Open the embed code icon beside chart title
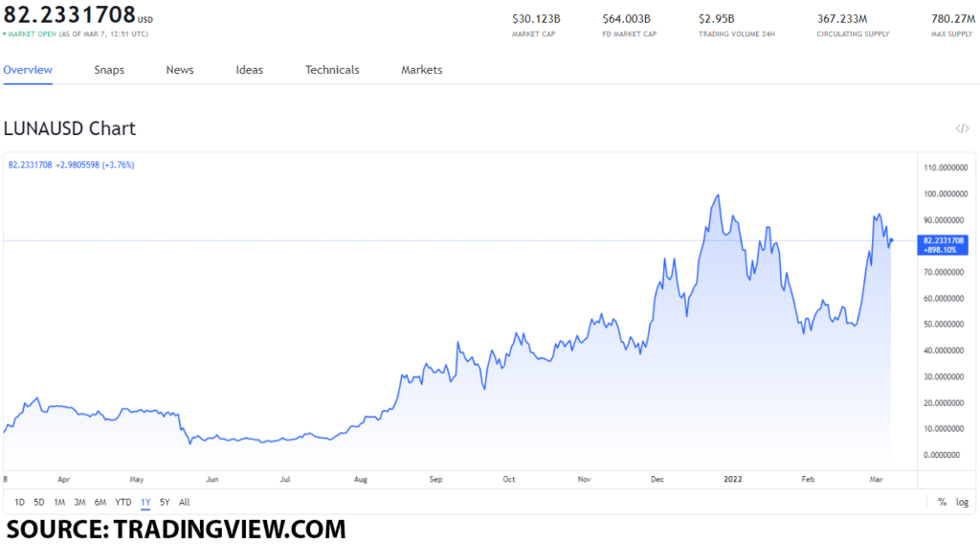This screenshot has height=544, width=980. pos(962,128)
